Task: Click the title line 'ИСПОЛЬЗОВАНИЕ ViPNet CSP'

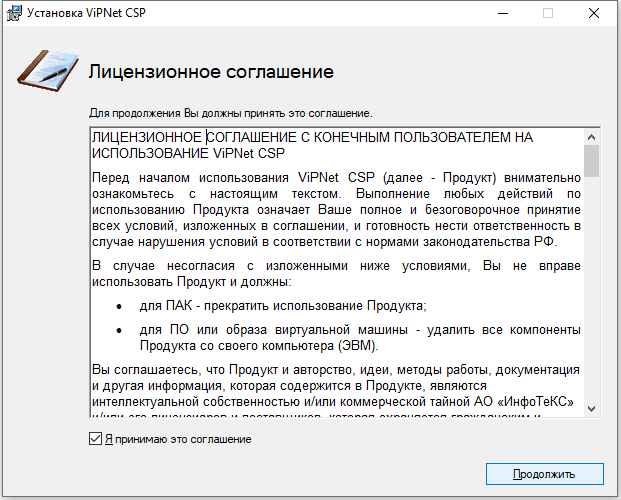Action: coord(189,153)
